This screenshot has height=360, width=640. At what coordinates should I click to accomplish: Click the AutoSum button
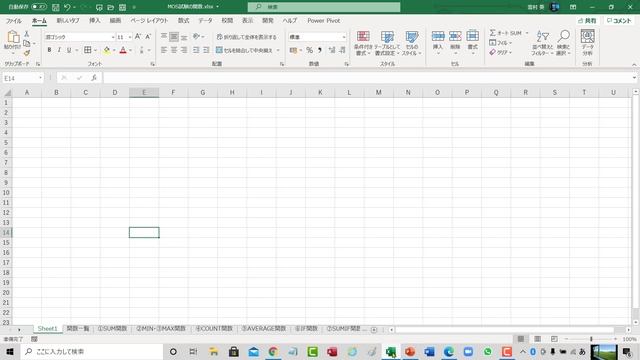(505, 33)
